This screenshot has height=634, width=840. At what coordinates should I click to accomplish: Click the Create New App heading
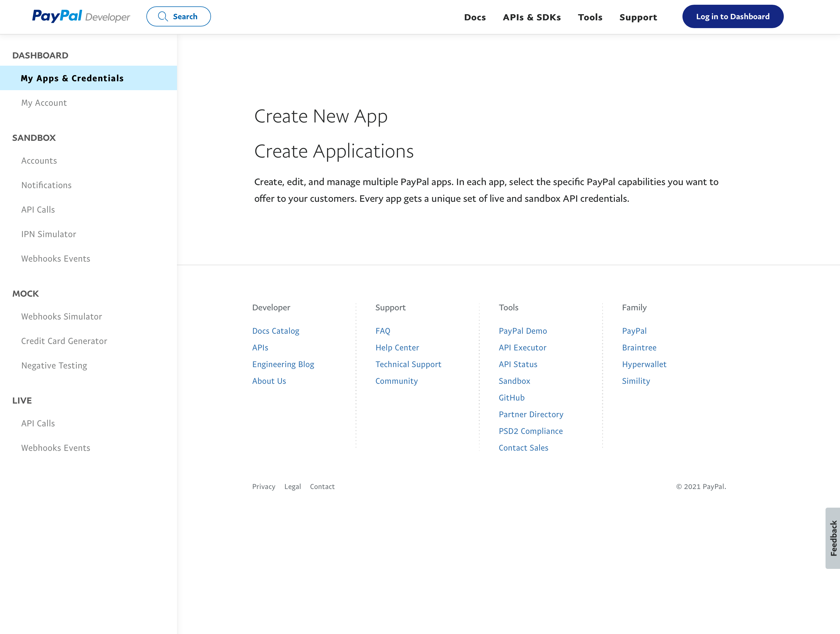coord(321,117)
